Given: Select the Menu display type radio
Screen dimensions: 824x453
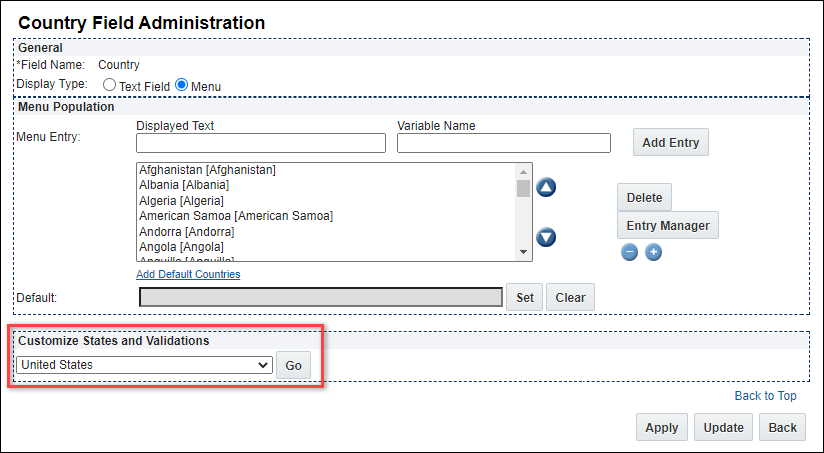Looking at the screenshot, I should (x=181, y=85).
